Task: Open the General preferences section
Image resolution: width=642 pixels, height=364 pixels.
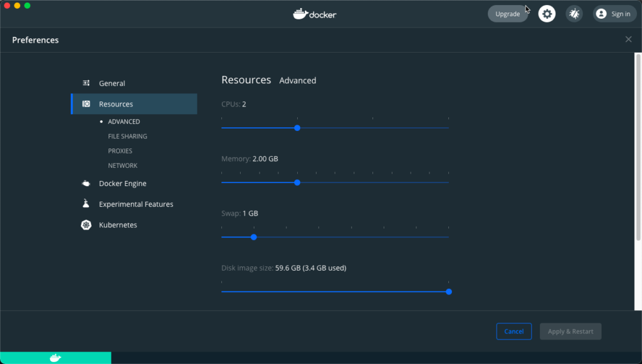Action: tap(134, 83)
